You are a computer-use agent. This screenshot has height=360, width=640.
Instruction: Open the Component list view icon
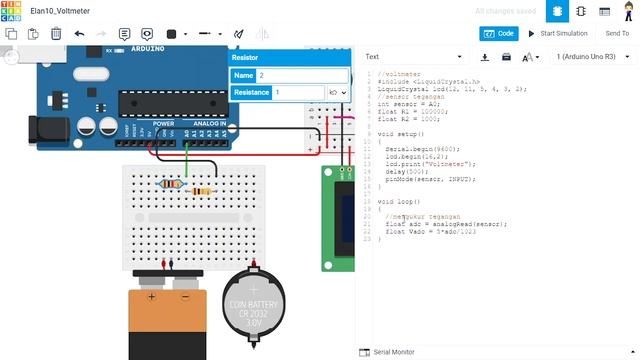pyautogui.click(x=604, y=11)
